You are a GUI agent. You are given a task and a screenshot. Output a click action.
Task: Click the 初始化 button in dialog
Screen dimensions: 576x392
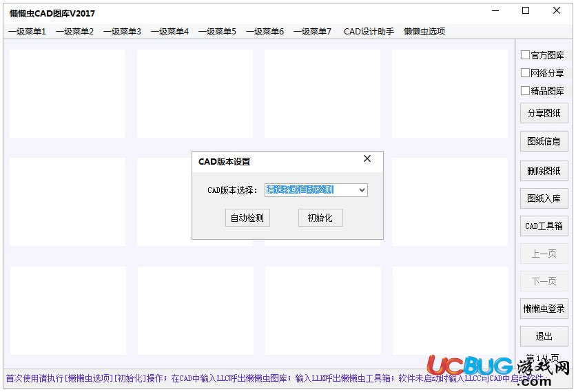coord(320,218)
